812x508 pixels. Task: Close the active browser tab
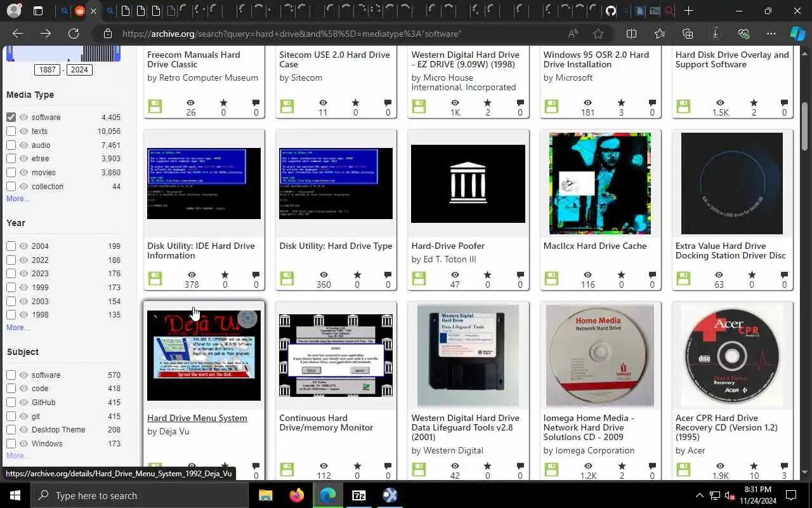click(x=94, y=11)
